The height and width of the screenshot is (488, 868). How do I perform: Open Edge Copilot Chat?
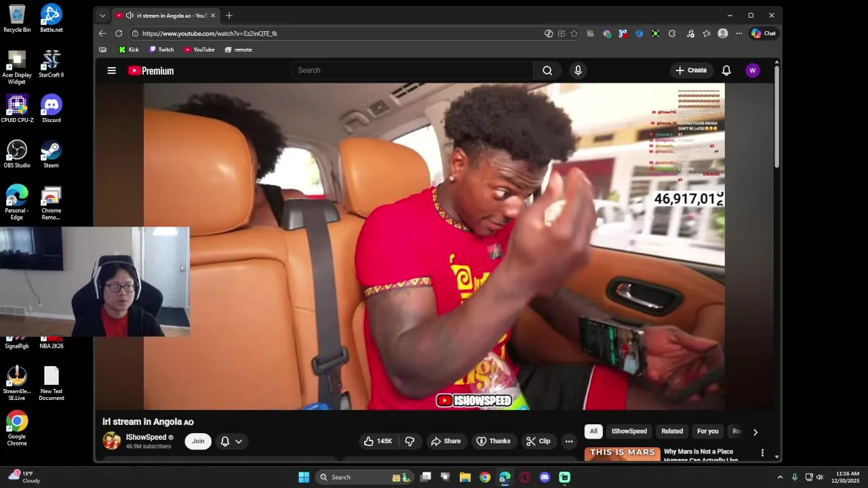click(764, 33)
